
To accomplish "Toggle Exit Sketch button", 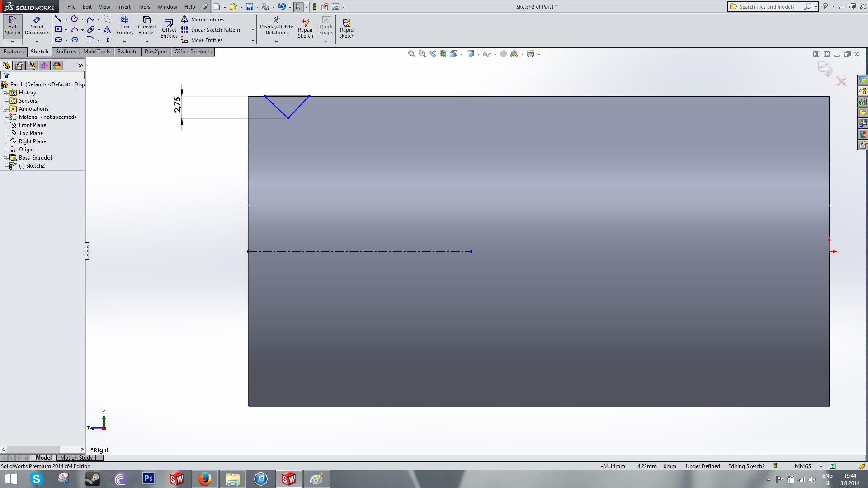I will 13,26.
